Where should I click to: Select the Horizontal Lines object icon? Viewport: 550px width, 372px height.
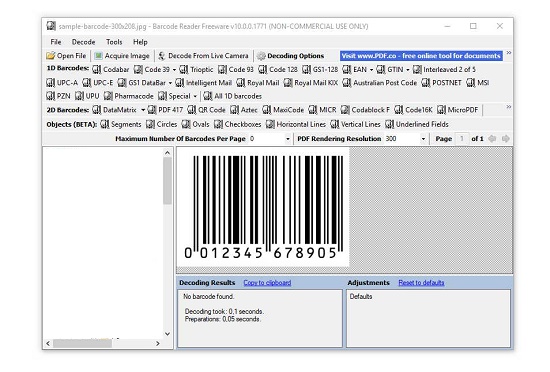click(x=270, y=124)
